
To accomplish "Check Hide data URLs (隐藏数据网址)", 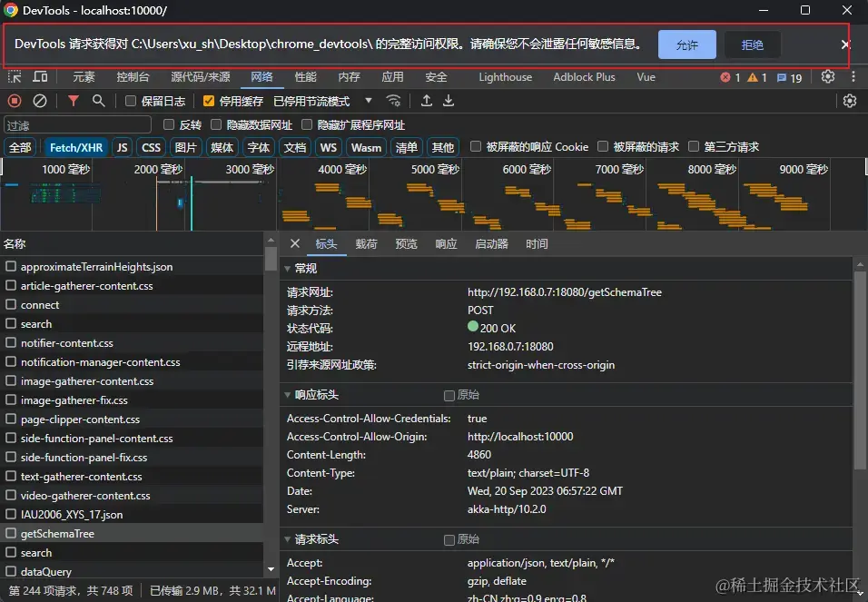I will (x=216, y=124).
